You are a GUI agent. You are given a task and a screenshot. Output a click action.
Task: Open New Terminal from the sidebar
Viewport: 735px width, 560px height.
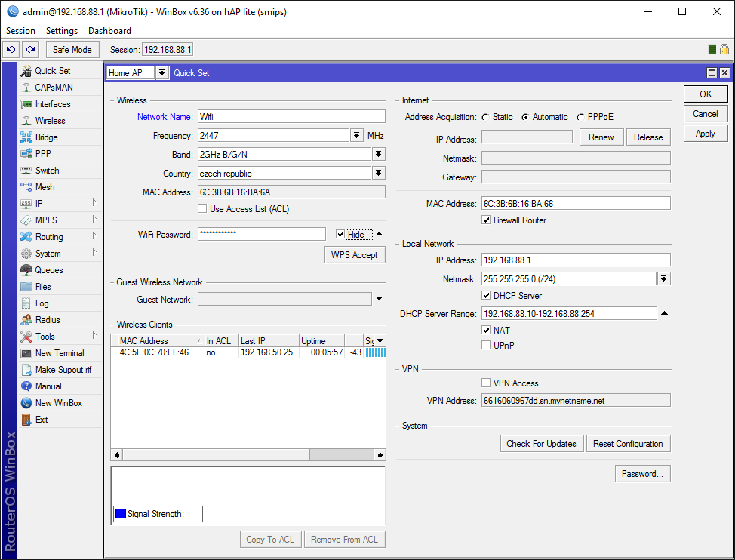pos(26,353)
